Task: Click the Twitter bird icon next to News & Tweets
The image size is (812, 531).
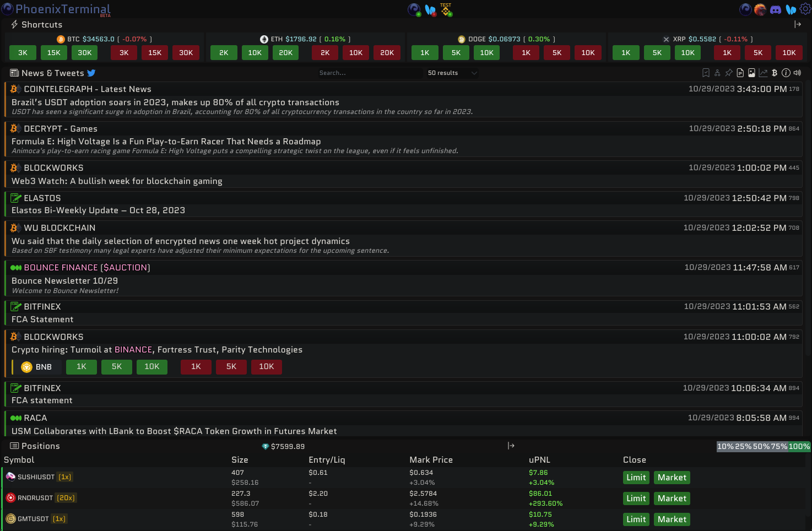Action: tap(91, 73)
